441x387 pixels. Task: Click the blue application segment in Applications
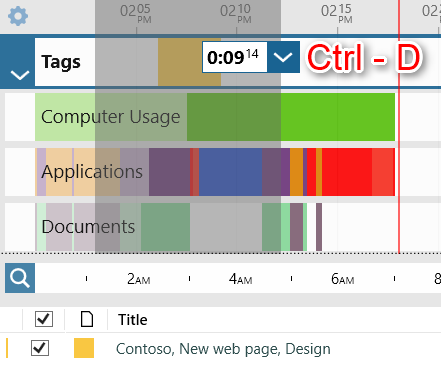coord(230,172)
